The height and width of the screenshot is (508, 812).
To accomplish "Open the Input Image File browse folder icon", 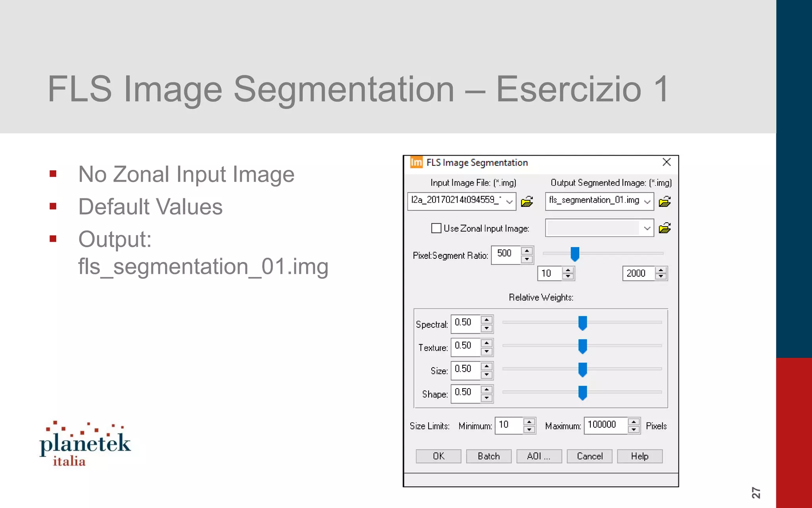I will [527, 202].
